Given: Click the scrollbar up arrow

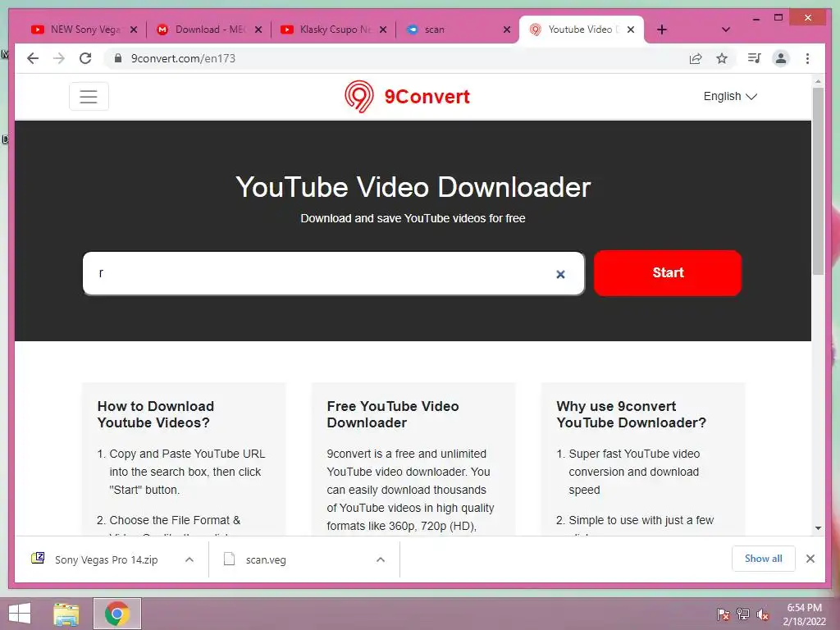Looking at the screenshot, I should [x=818, y=81].
